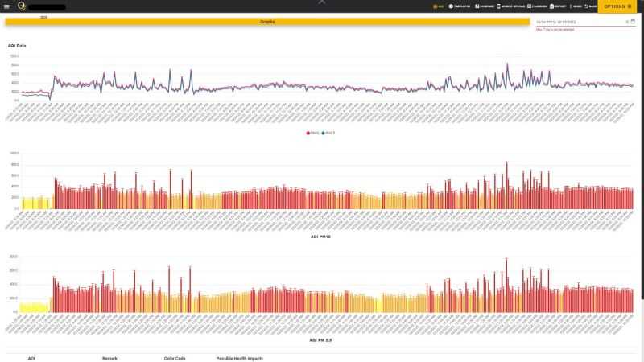644x362 pixels.
Task: Click the vertical page scrollbar
Action: point(641,161)
